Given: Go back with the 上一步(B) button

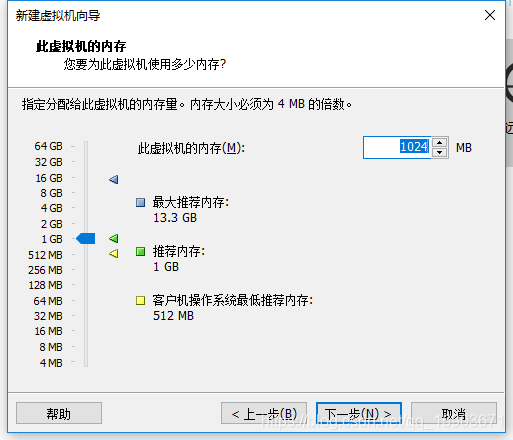Looking at the screenshot, I should [264, 413].
